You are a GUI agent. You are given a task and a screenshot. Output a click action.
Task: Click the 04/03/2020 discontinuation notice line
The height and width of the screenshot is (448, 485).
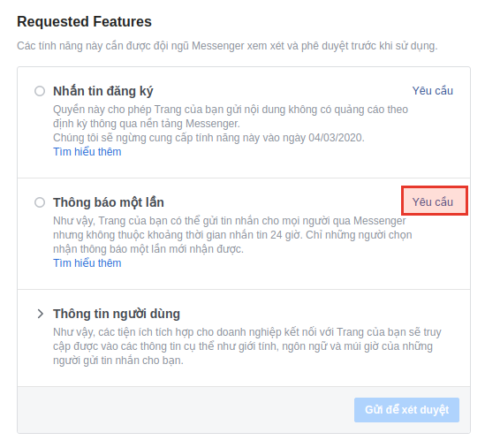(x=208, y=138)
